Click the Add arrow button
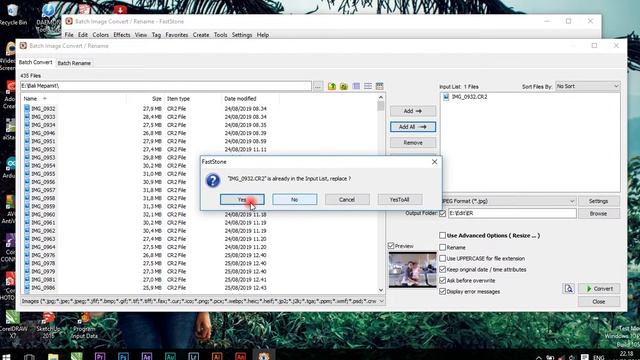Viewport: 640px width, 360px height. point(413,111)
